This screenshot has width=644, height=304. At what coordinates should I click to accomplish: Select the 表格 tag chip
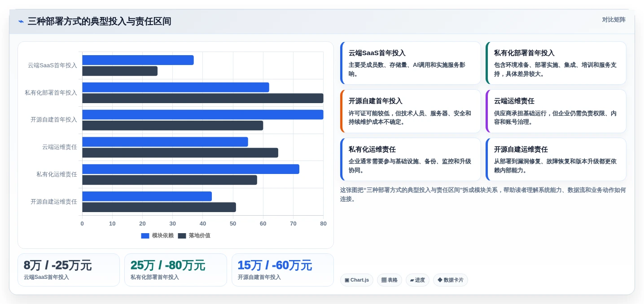click(390, 280)
